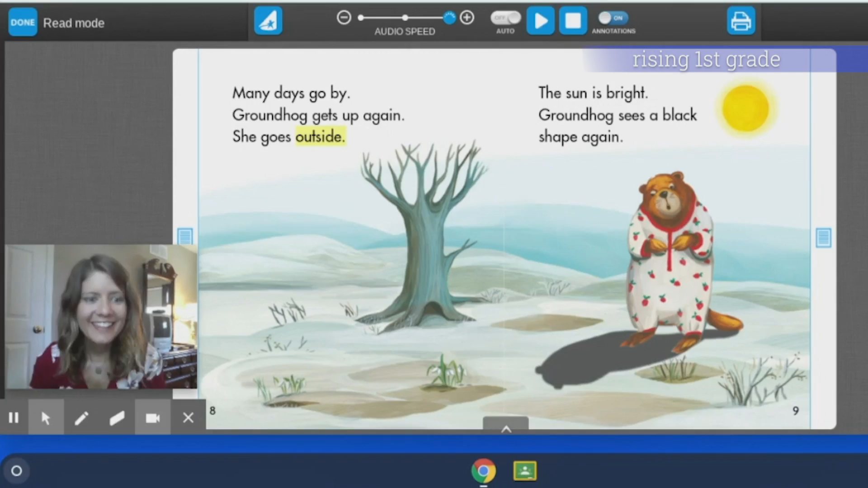Click the DONE button
The width and height of the screenshot is (868, 488).
click(x=23, y=22)
